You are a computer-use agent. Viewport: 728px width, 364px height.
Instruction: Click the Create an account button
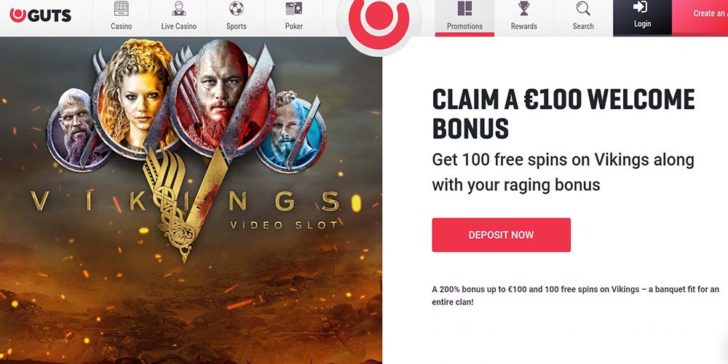700,18
